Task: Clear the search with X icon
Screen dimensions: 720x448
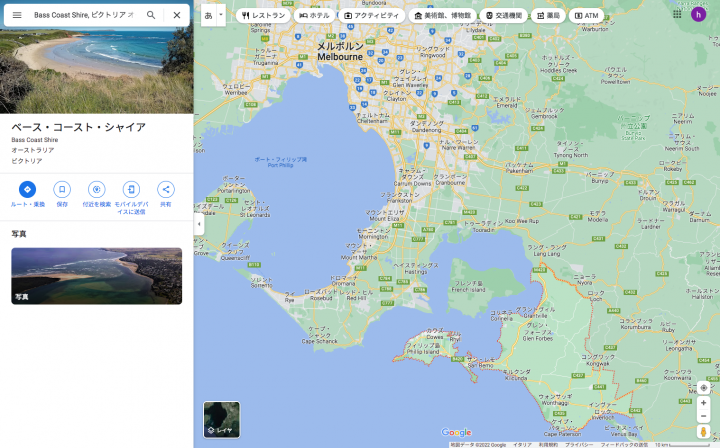Action: point(176,15)
